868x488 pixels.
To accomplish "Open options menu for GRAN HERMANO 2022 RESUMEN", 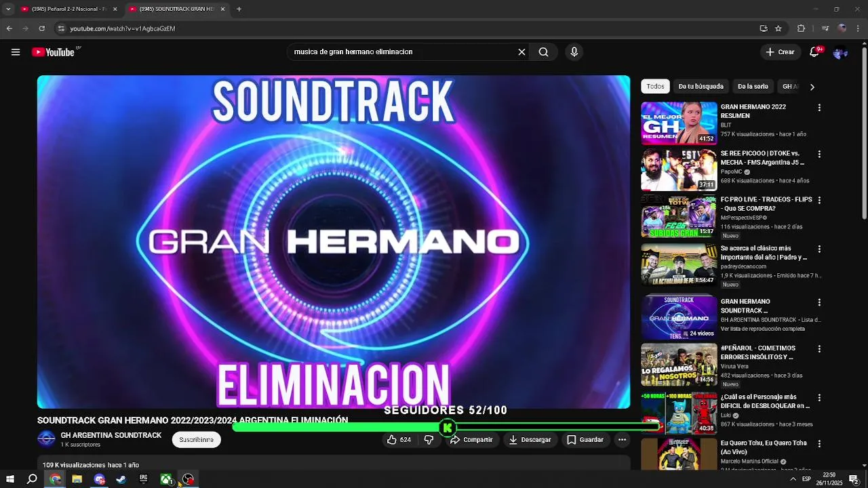I will (819, 108).
